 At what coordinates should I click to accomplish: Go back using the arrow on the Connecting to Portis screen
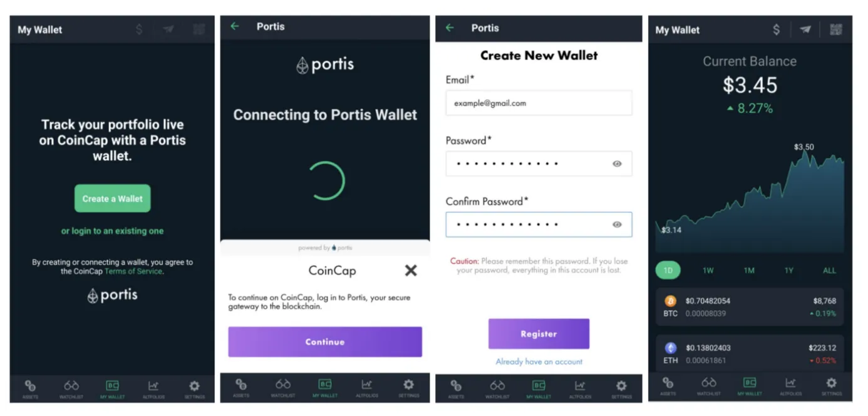coord(235,26)
